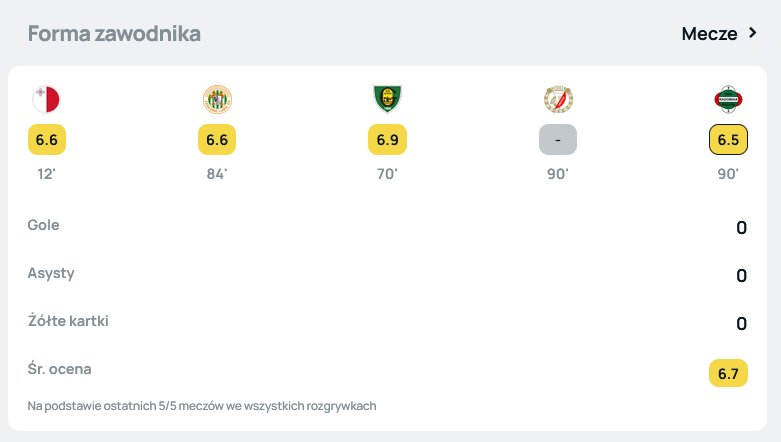Click the Asysty stat row label
This screenshot has height=442, width=781.
(x=51, y=273)
